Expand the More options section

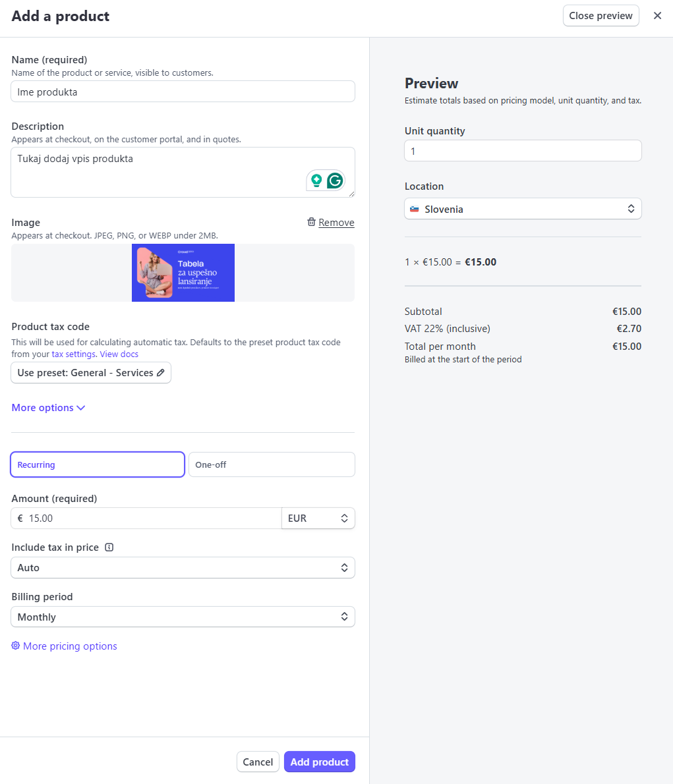[x=48, y=408]
